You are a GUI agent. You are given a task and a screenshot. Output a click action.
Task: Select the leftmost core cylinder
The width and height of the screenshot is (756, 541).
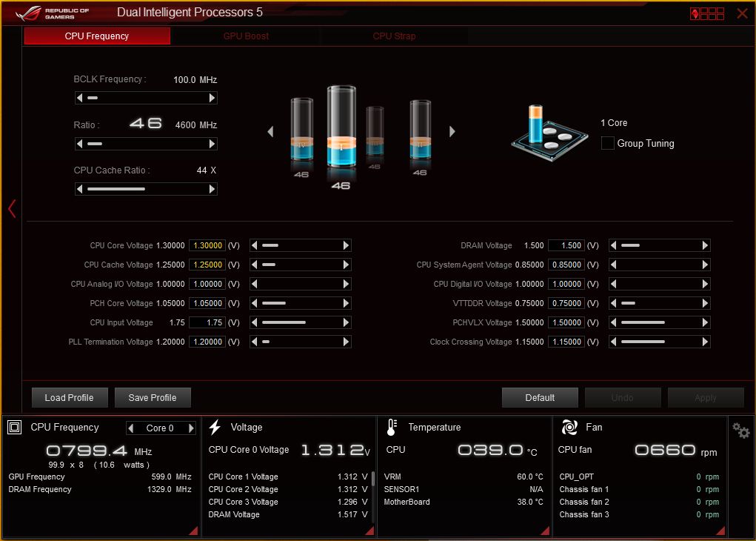tap(302, 129)
